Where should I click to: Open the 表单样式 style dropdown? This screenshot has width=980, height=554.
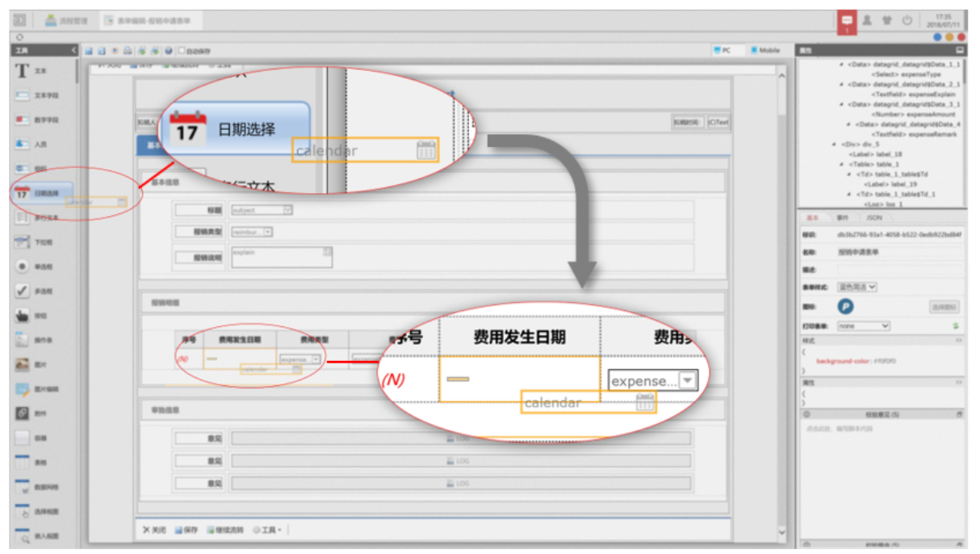(x=856, y=287)
